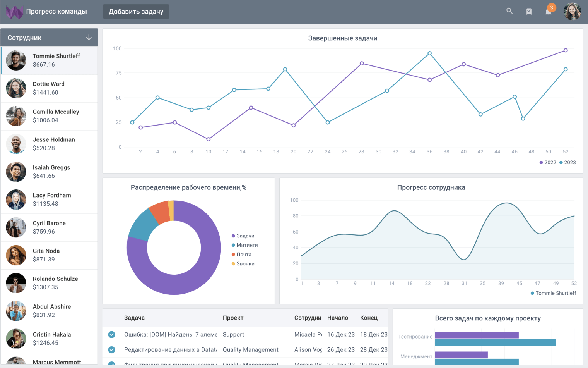
Task: Sort by the Начало column header
Action: 338,318
